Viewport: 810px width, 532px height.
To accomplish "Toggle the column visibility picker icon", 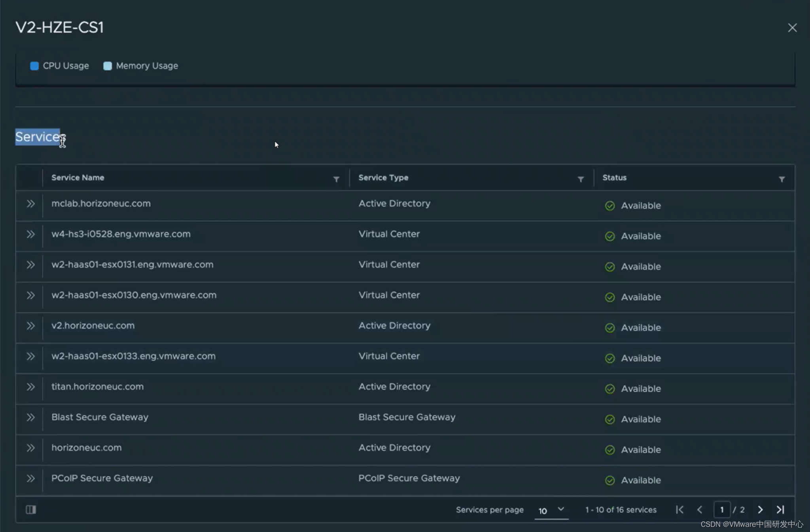I will click(x=31, y=510).
